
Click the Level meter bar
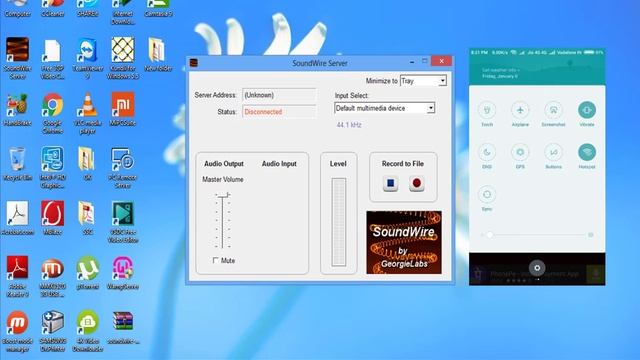tap(339, 222)
